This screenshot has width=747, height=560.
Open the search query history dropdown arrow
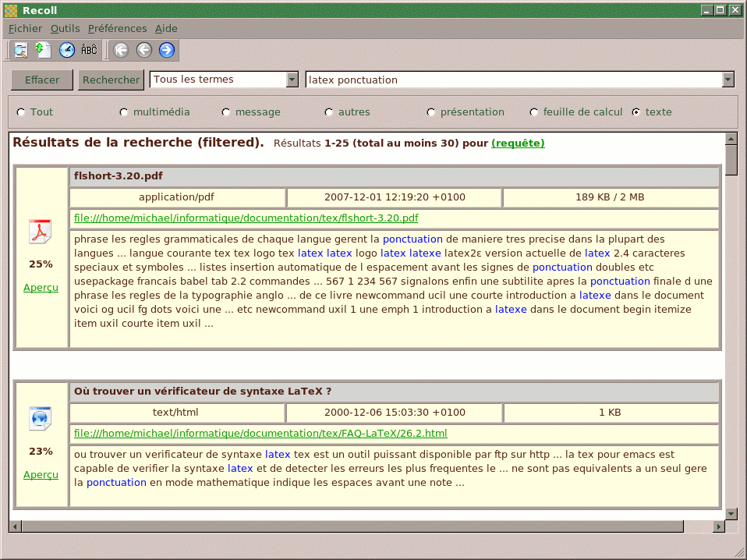pyautogui.click(x=728, y=80)
